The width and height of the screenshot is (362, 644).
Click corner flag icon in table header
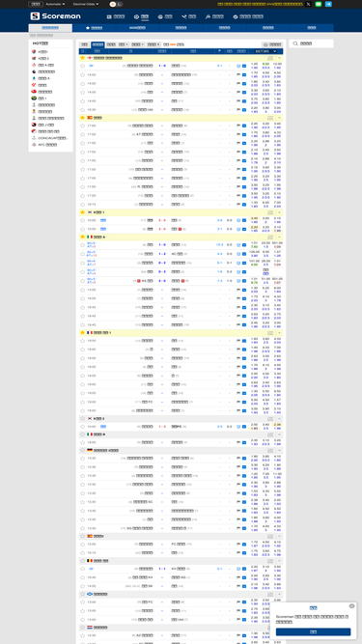point(219,51)
